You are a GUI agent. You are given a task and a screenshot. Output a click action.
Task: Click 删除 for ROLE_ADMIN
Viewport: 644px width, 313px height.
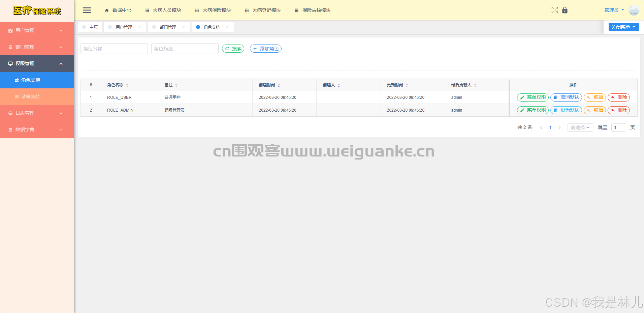pos(619,110)
